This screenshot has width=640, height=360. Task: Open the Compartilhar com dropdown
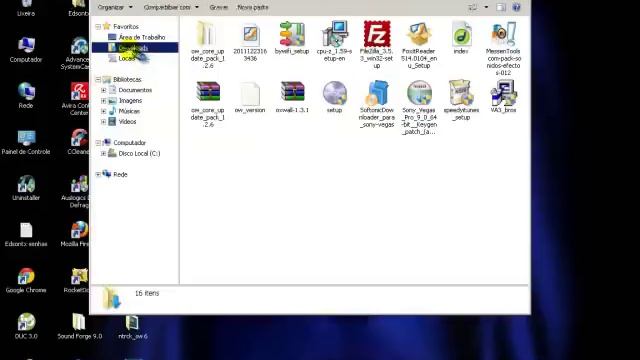click(x=171, y=7)
